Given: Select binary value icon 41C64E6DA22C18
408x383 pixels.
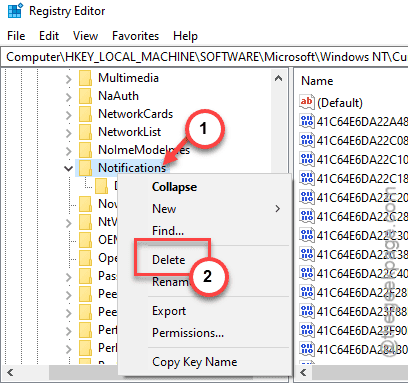Looking at the screenshot, I should [307, 178].
